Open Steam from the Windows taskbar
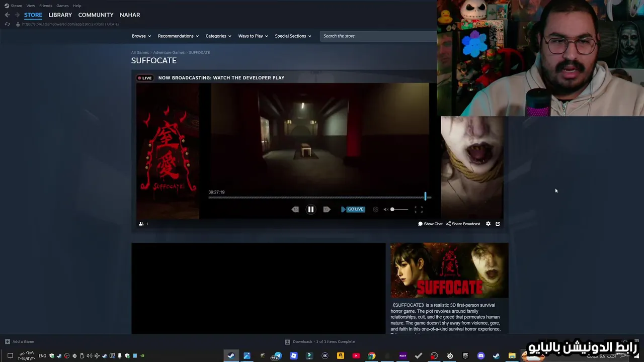Image resolution: width=644 pixels, height=362 pixels. [x=231, y=355]
